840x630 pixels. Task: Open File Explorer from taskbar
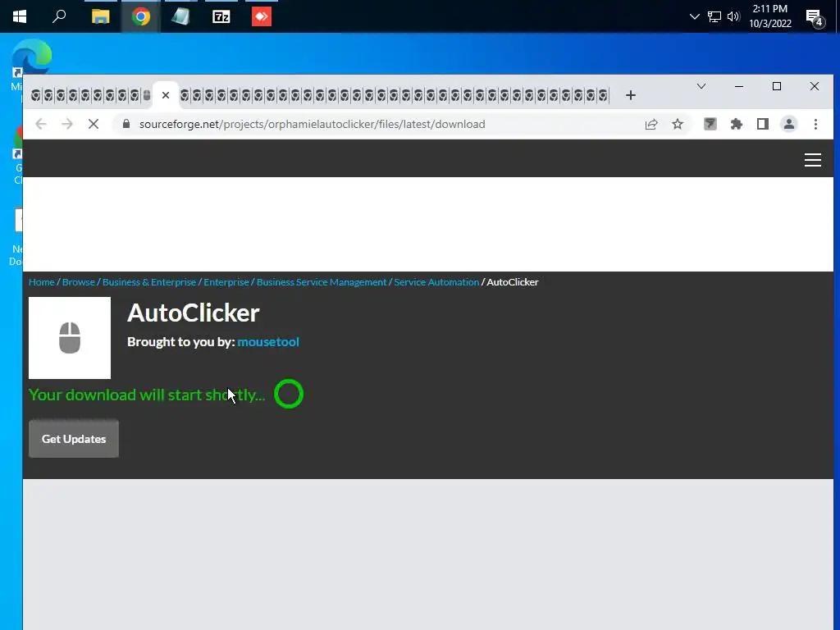tap(100, 16)
